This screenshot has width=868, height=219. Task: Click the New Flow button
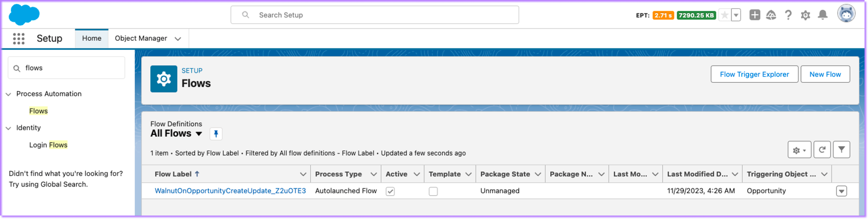click(825, 74)
